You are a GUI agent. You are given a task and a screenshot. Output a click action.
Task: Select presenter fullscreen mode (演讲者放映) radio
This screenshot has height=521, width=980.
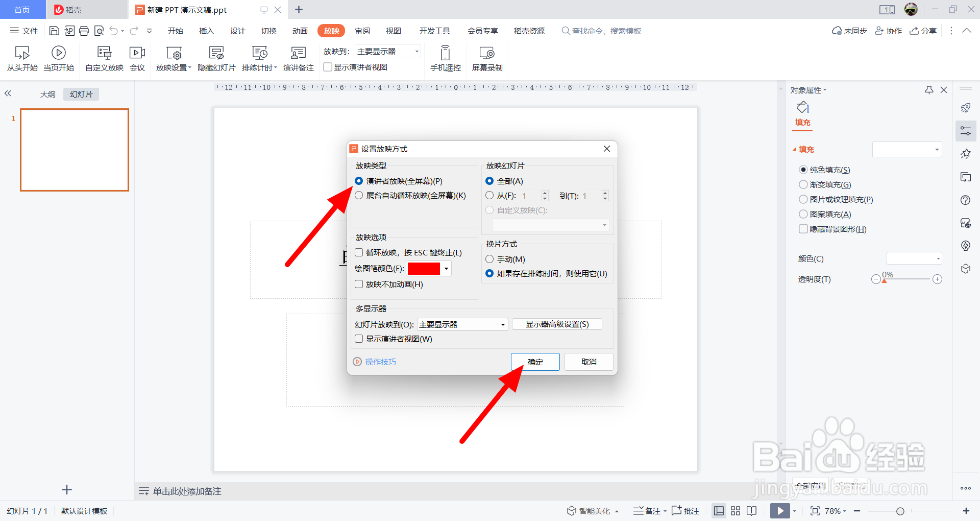click(x=359, y=181)
